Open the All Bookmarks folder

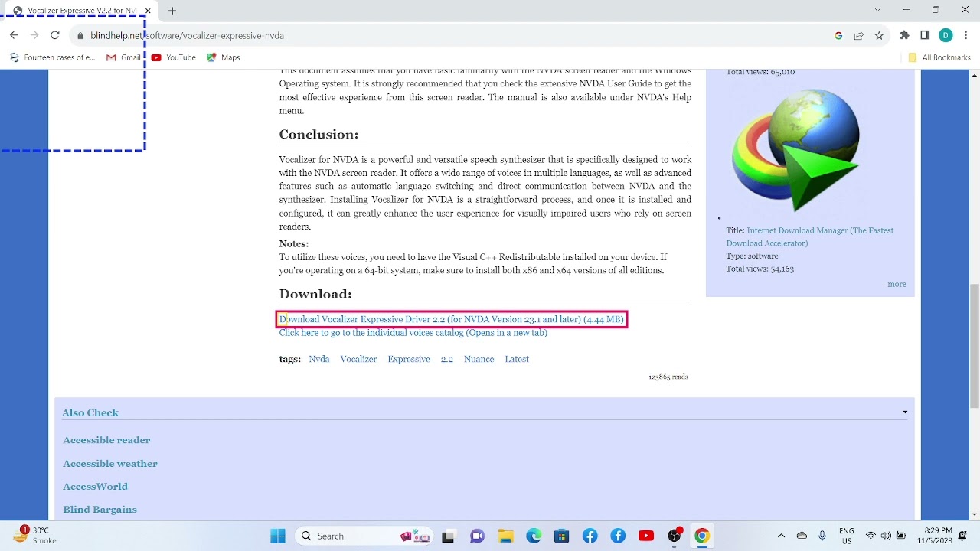pyautogui.click(x=939, y=57)
